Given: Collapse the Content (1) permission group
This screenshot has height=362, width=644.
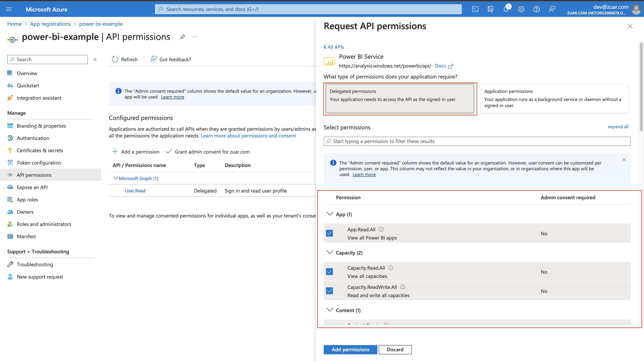Looking at the screenshot, I should (330, 310).
